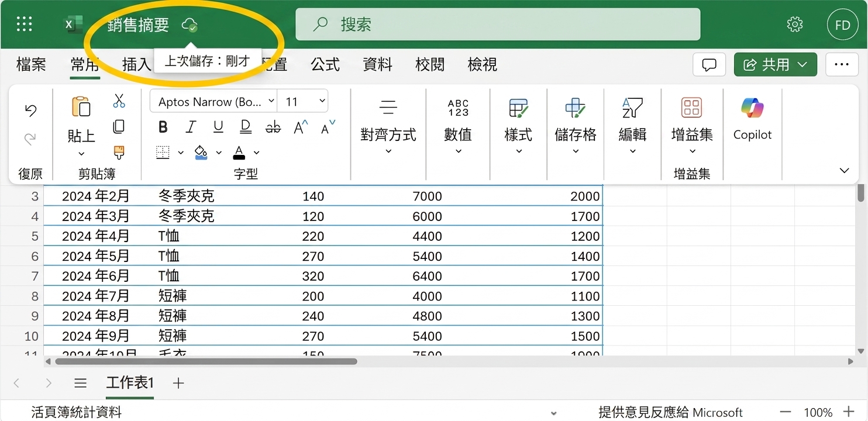Viewport: 868px width, 421px height.
Task: Decrease font size with smaller A
Action: coord(328,126)
